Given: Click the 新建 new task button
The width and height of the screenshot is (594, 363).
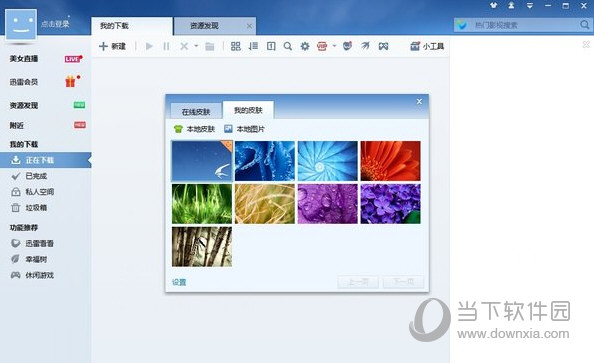Looking at the screenshot, I should point(112,46).
